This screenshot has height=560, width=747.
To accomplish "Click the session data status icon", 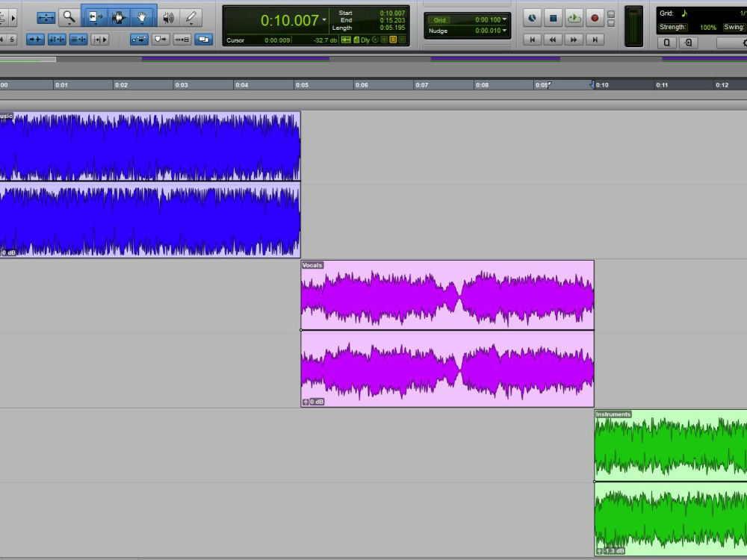I will [x=356, y=40].
